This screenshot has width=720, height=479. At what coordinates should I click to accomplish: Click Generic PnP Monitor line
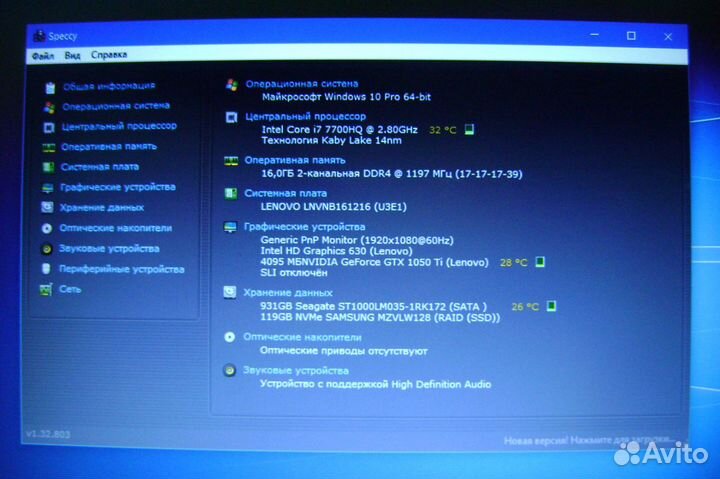(x=357, y=240)
